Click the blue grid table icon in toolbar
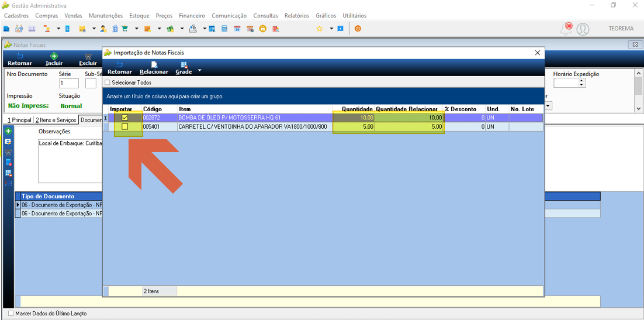This screenshot has height=320, width=644. click(x=212, y=29)
